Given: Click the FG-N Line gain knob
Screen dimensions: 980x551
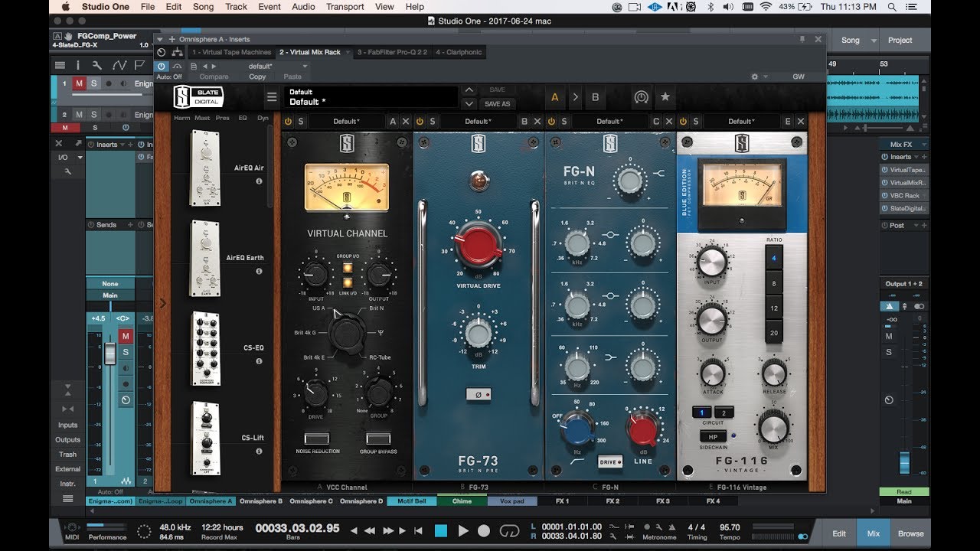Looking at the screenshot, I should pyautogui.click(x=643, y=429).
